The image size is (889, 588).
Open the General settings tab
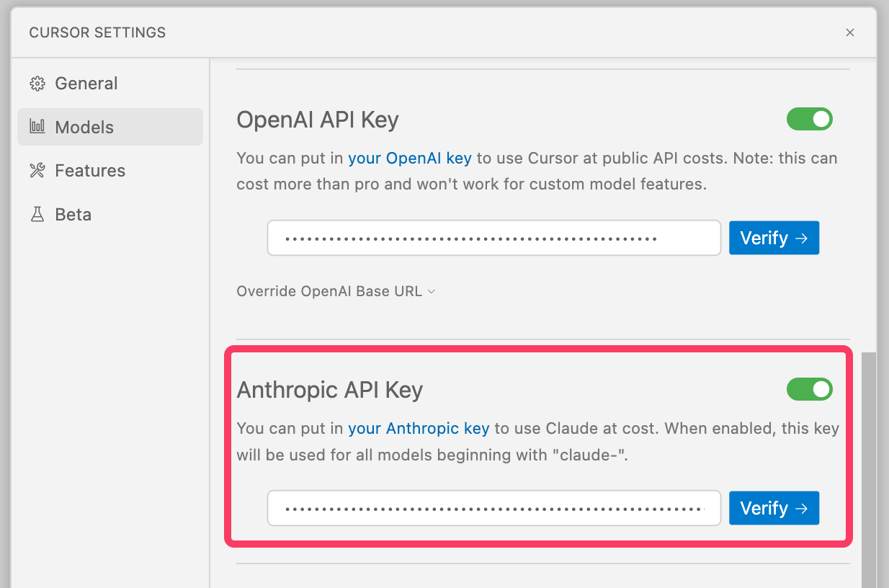point(86,84)
